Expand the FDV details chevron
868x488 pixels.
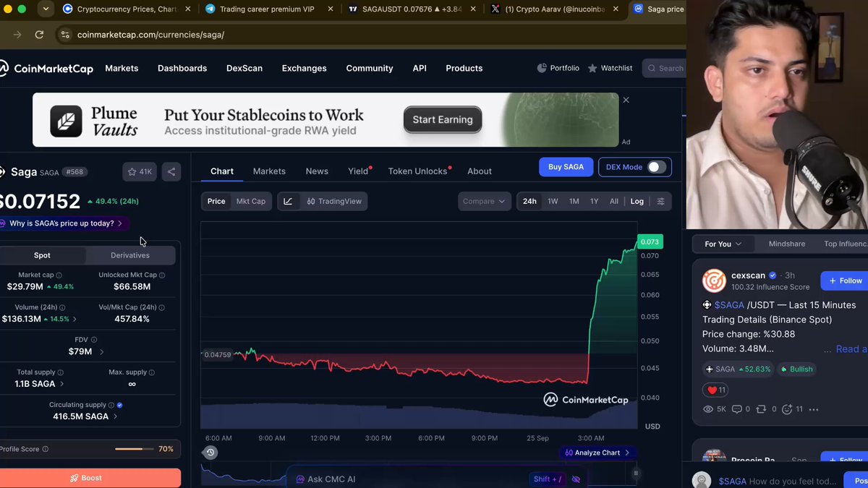point(101,352)
